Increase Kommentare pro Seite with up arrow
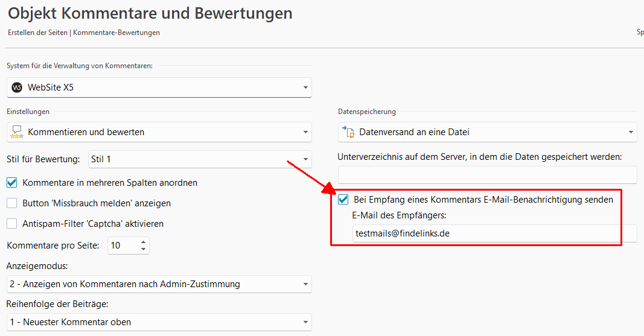 coord(143,242)
